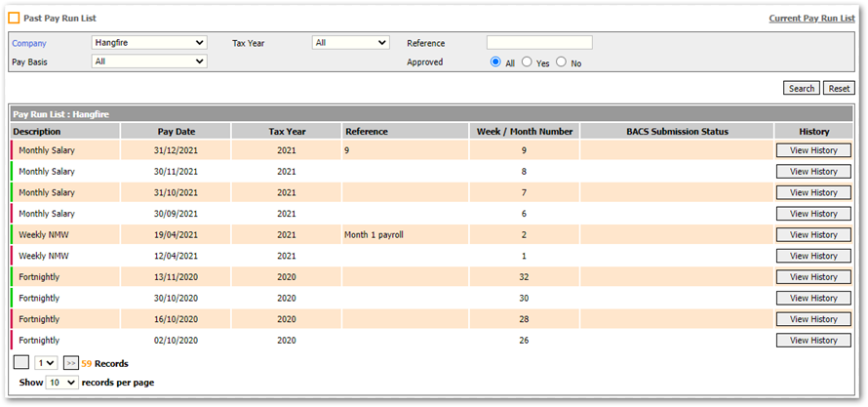Image resolution: width=868 pixels, height=407 pixels.
Task: Open the Company dropdown showing Hangfire
Action: (149, 43)
